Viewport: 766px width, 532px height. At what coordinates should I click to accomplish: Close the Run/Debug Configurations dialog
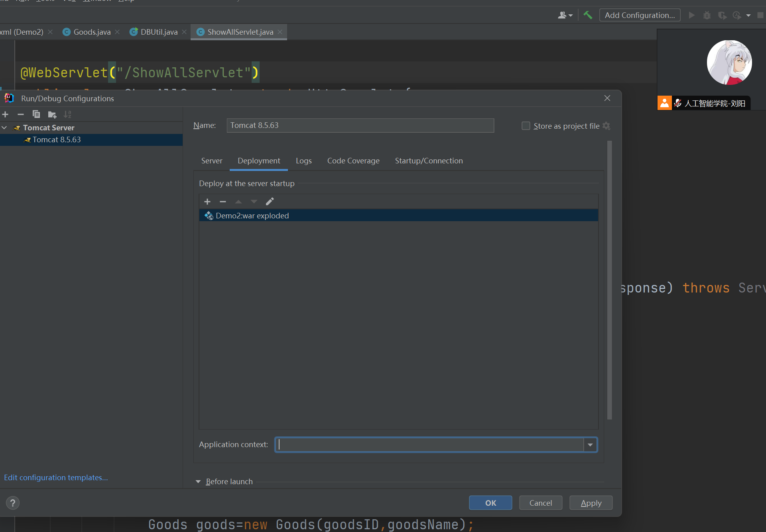607,98
